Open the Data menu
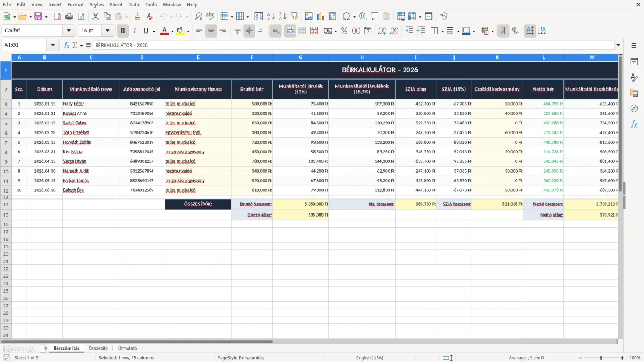The height and width of the screenshot is (362, 644). click(134, 4)
